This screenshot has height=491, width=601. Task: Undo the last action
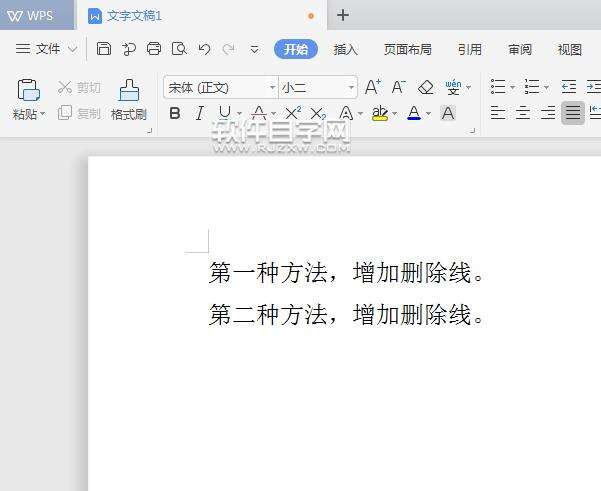[204, 49]
